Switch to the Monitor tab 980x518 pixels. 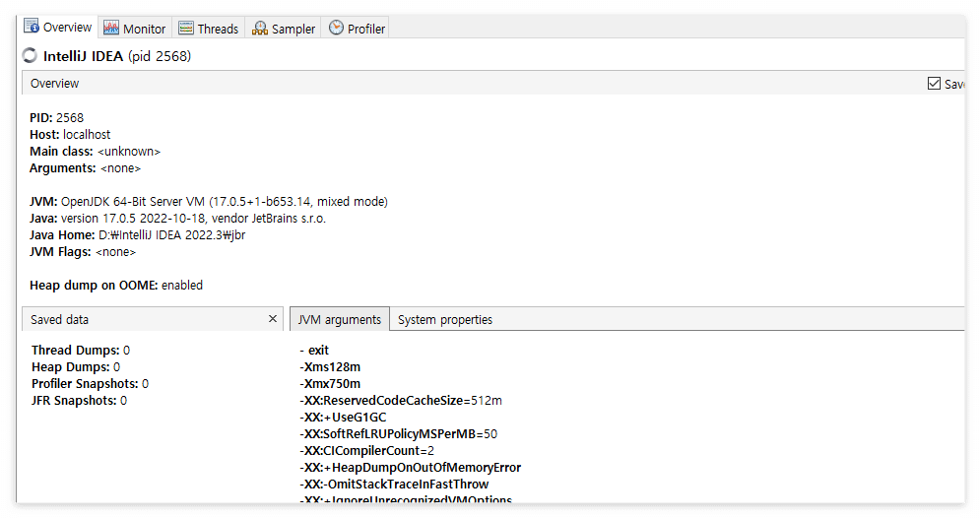pos(135,29)
